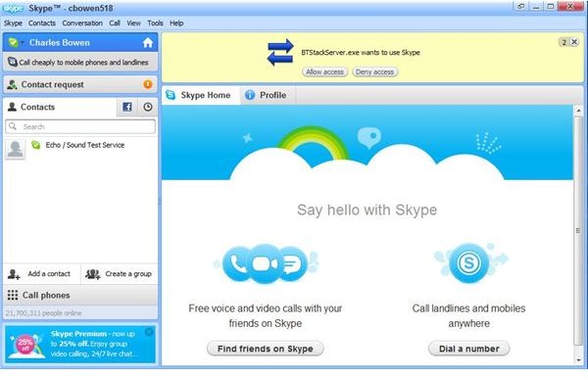Viewport: 588px width, 378px height.
Task: Click the Profile tab info icon
Action: (250, 96)
